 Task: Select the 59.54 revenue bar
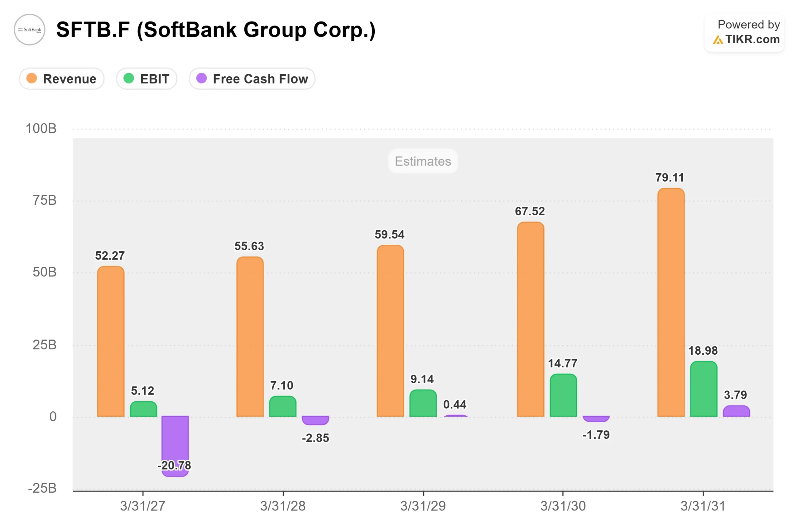coord(391,331)
